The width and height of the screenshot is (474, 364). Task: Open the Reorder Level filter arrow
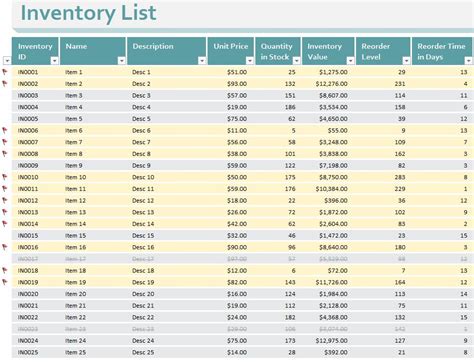(406, 60)
